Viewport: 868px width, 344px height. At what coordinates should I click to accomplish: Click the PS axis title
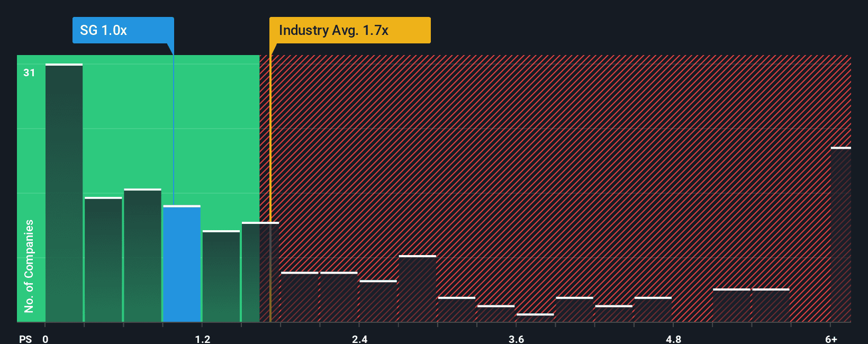click(x=25, y=339)
